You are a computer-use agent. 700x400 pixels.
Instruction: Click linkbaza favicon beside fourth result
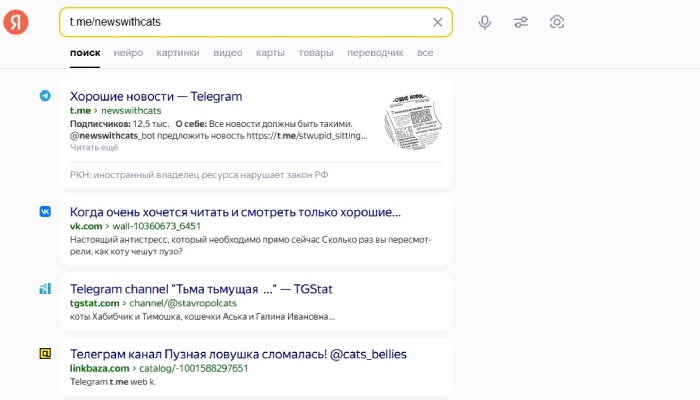pyautogui.click(x=45, y=354)
